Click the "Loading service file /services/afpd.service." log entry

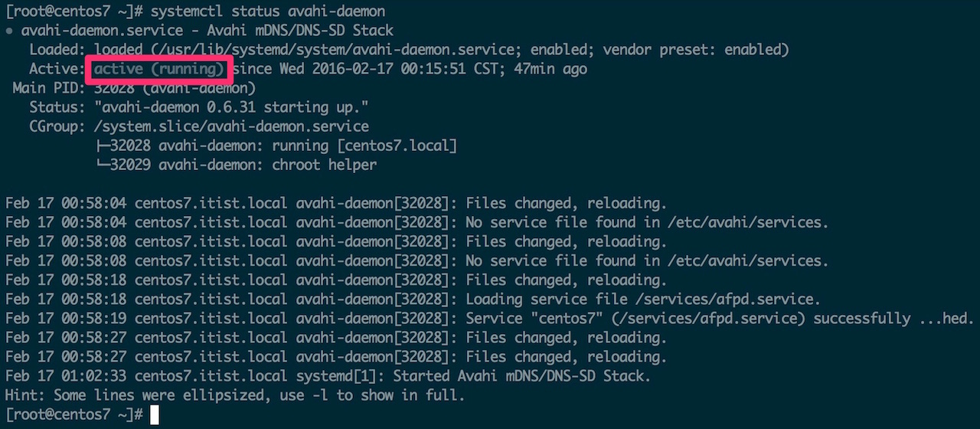[x=642, y=299]
